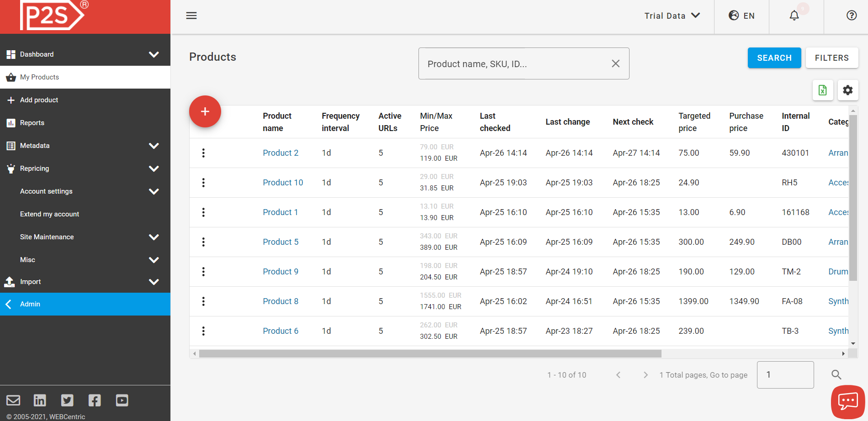Open the Product 10 detail link
868x421 pixels.
click(x=282, y=182)
